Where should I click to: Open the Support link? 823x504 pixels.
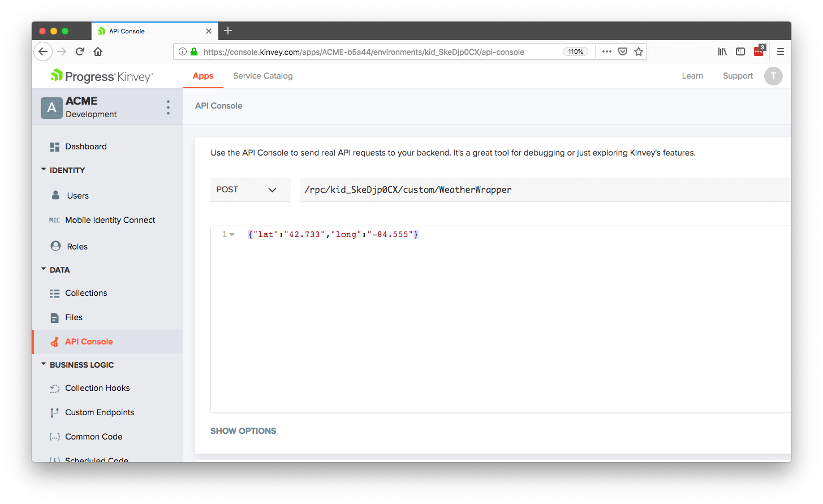(x=738, y=76)
